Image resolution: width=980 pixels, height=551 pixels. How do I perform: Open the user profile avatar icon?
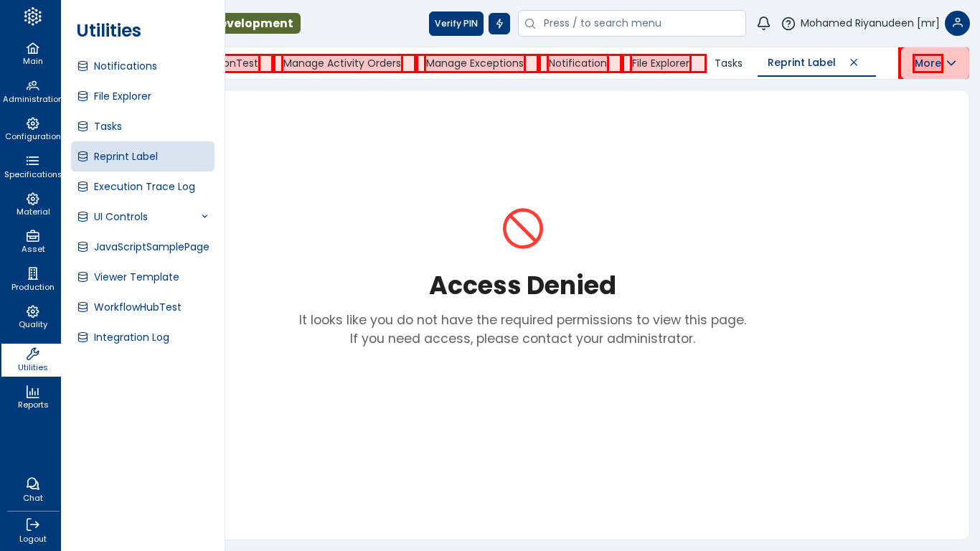coord(957,23)
